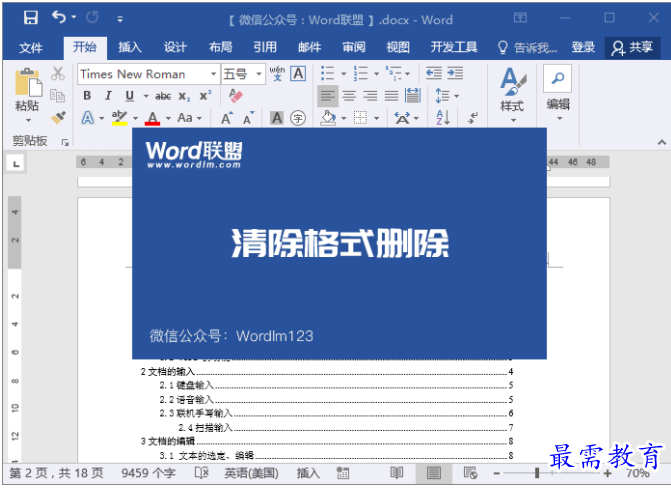Viewport: 671px width, 488px height.
Task: Toggle underline formatting
Action: pos(129,96)
